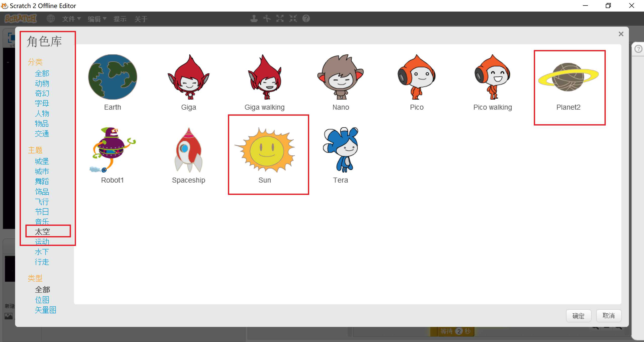This screenshot has height=342, width=644.
Task: Filter sprites by 动物 category
Action: 42,83
